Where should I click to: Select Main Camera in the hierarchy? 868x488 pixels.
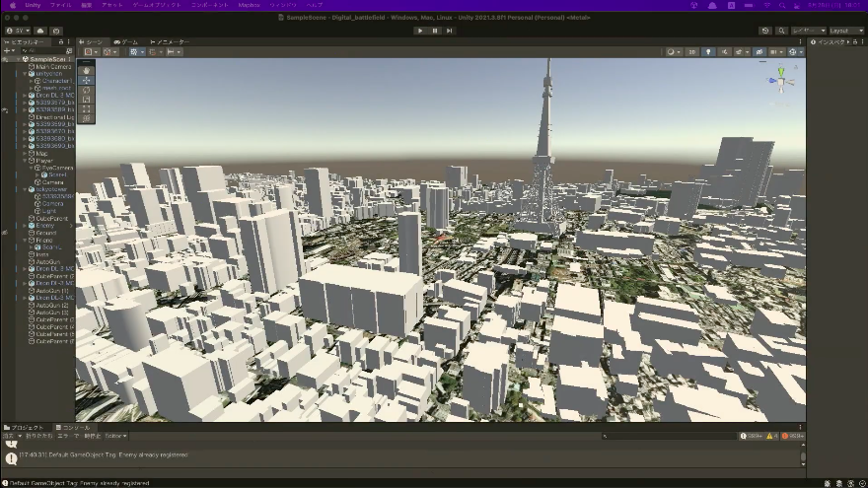coord(51,66)
